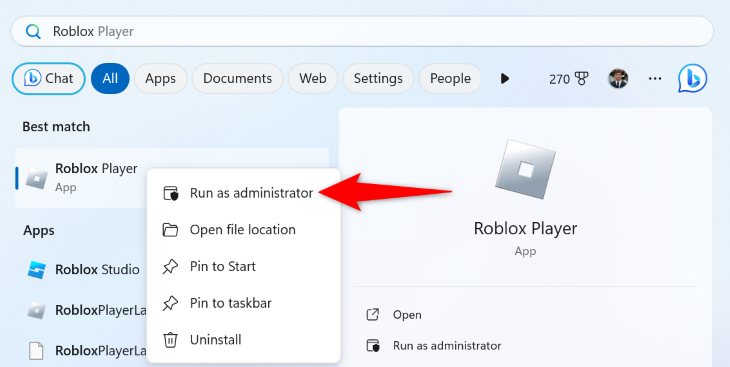
Task: Click the user profile avatar
Action: (x=618, y=79)
